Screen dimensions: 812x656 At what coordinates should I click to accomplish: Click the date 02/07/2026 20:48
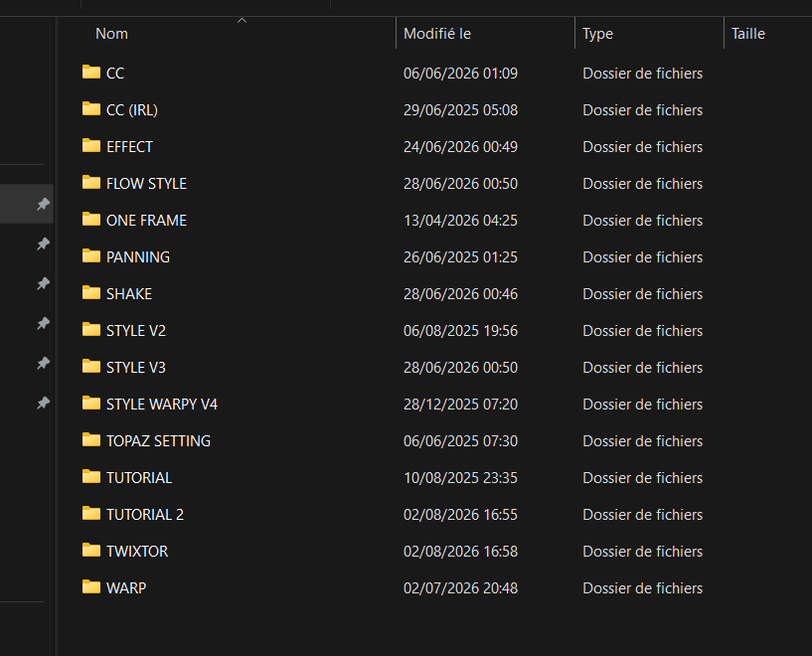coord(460,587)
